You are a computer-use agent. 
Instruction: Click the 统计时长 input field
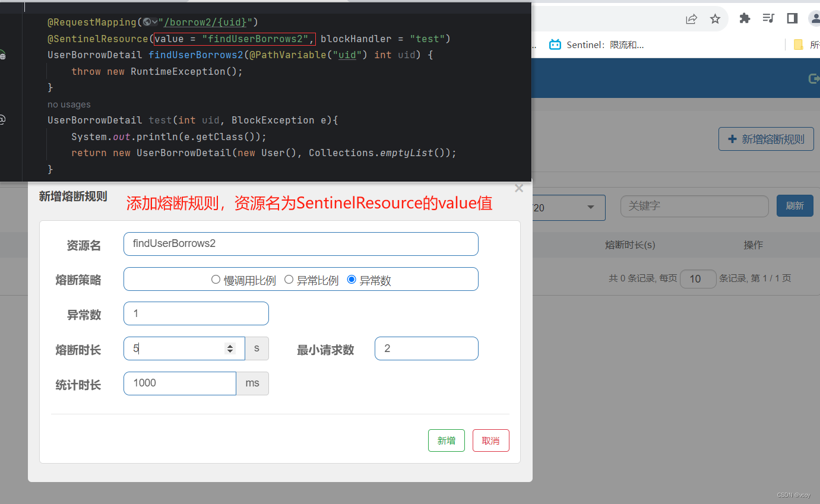(180, 383)
